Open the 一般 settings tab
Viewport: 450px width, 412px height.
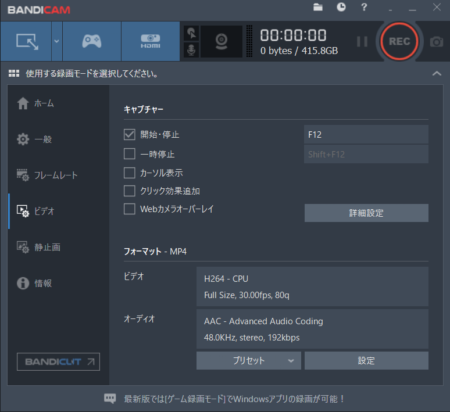click(x=58, y=139)
